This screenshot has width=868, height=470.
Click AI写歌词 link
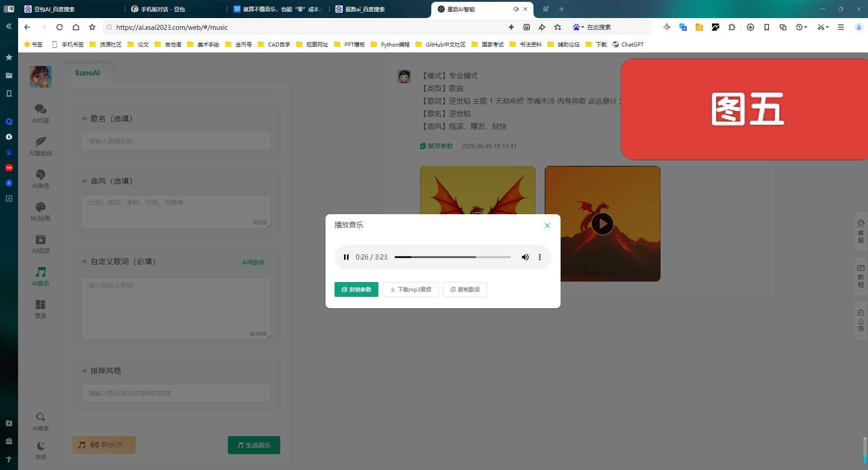click(253, 262)
